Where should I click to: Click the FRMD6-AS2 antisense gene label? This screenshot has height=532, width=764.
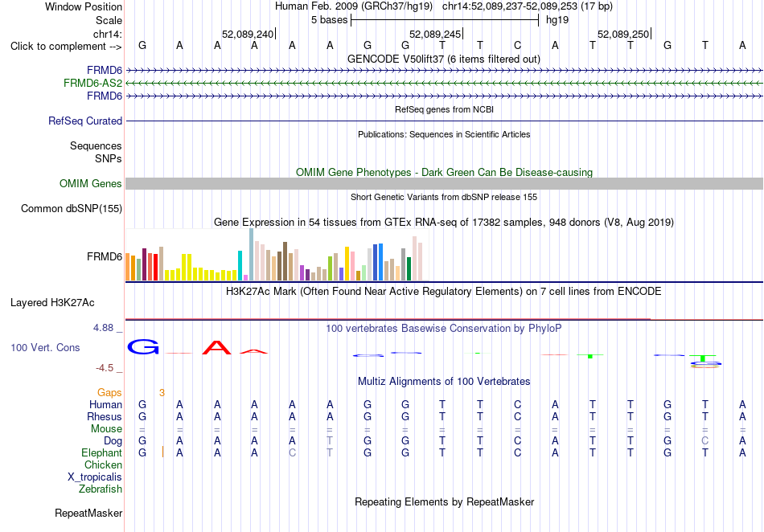92,84
